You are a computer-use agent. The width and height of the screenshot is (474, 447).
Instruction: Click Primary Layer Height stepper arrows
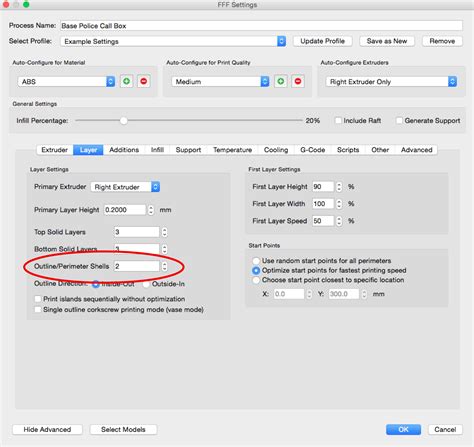(151, 210)
